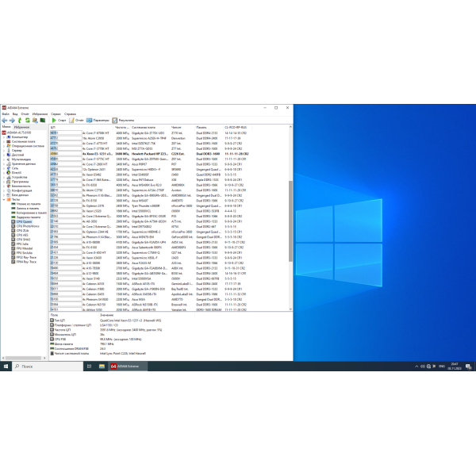Select the Чтение из памяти test

pos(29,204)
